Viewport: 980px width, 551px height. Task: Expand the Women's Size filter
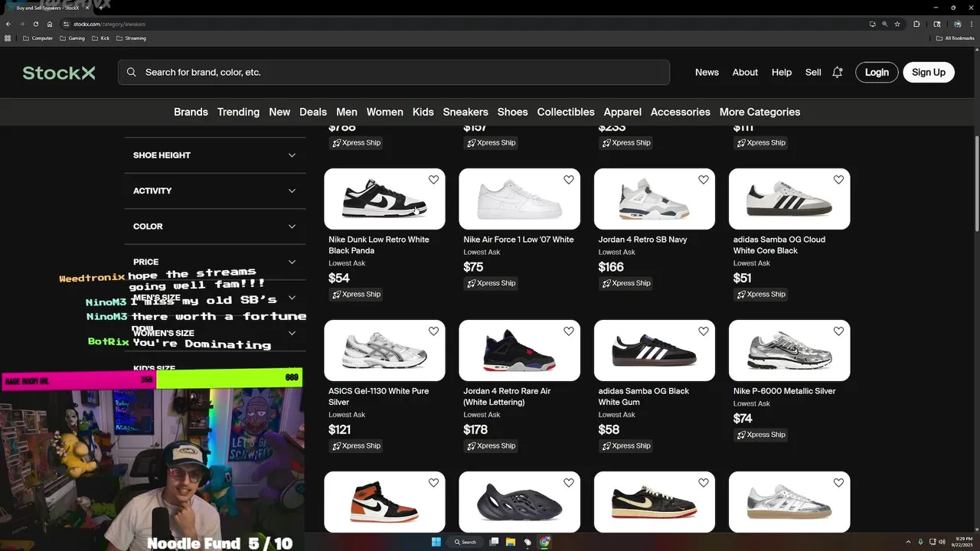click(214, 333)
